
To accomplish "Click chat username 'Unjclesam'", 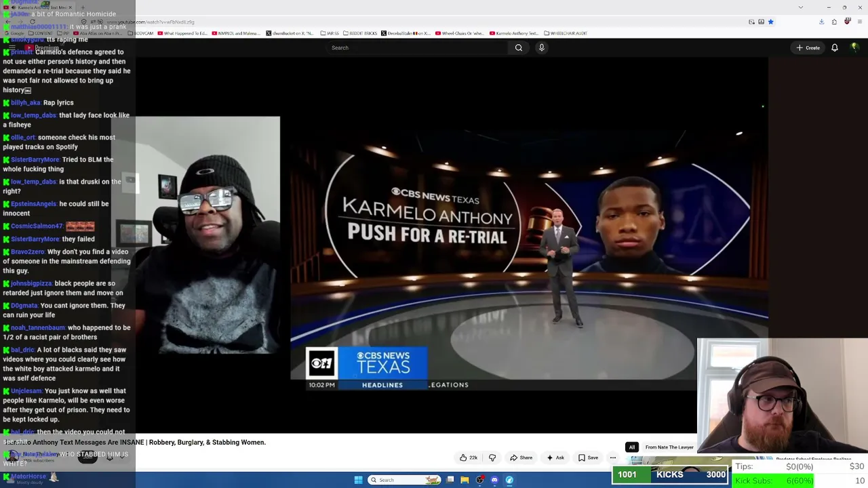I will tap(26, 391).
